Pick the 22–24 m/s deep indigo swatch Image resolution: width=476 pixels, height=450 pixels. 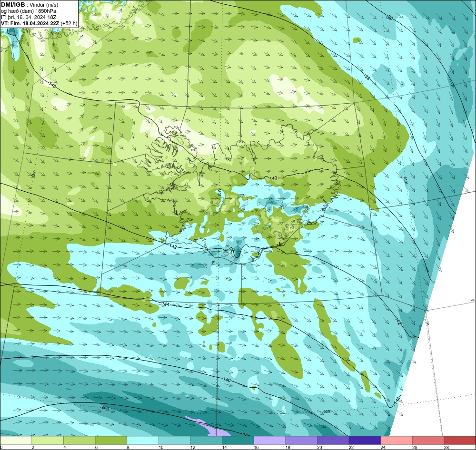point(365,440)
